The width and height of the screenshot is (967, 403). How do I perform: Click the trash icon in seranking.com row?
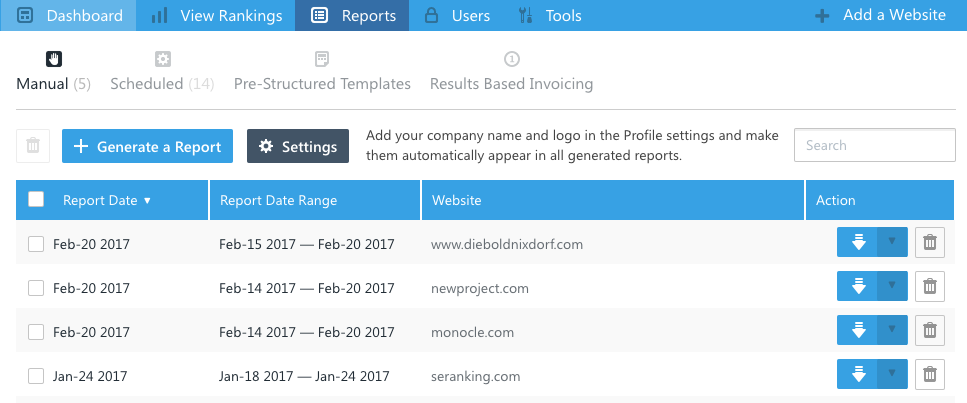(x=930, y=374)
